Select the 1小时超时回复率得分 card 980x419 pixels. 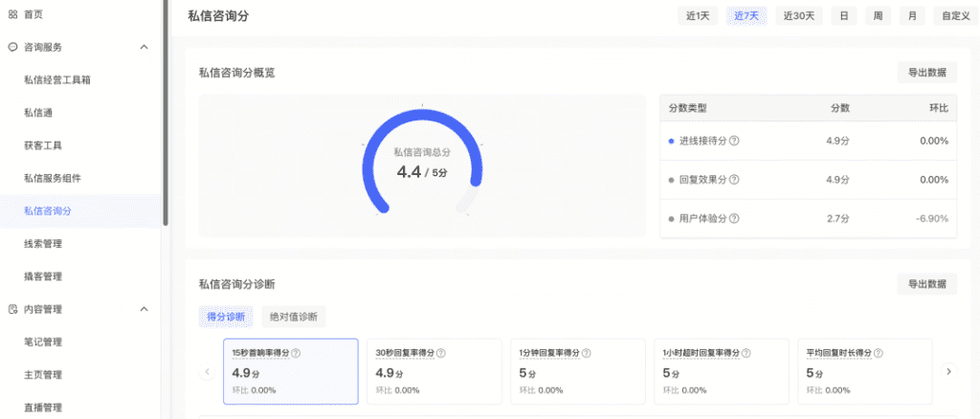(x=722, y=371)
